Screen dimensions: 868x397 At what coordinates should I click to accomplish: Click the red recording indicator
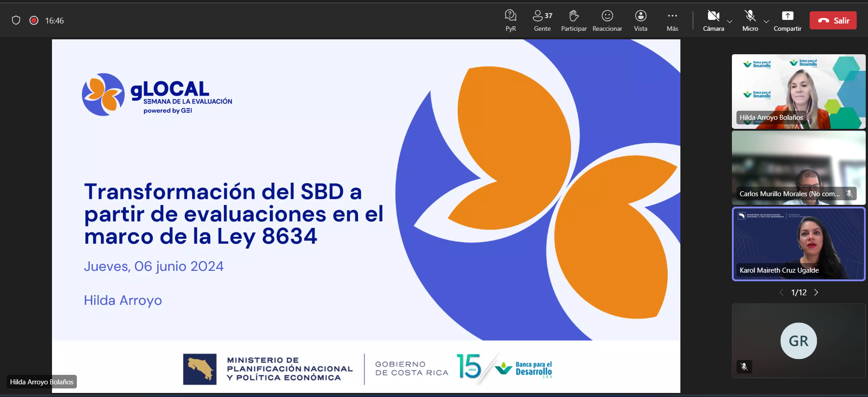(34, 20)
